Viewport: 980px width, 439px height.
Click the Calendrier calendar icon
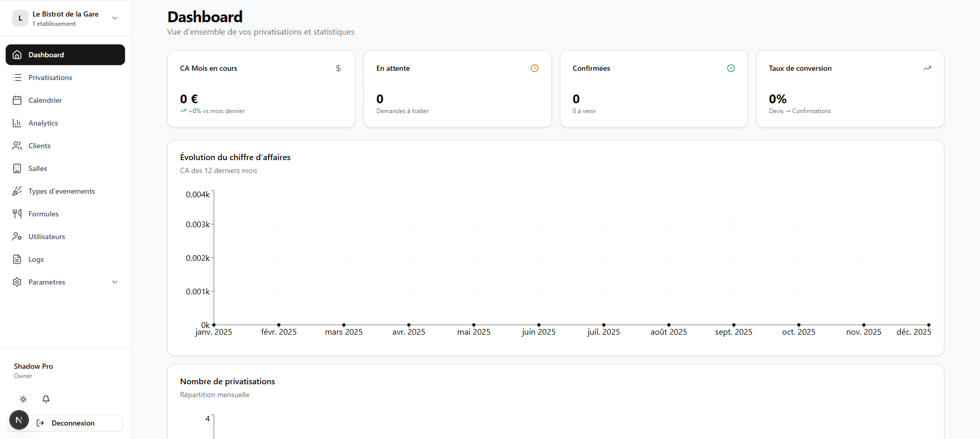[17, 100]
